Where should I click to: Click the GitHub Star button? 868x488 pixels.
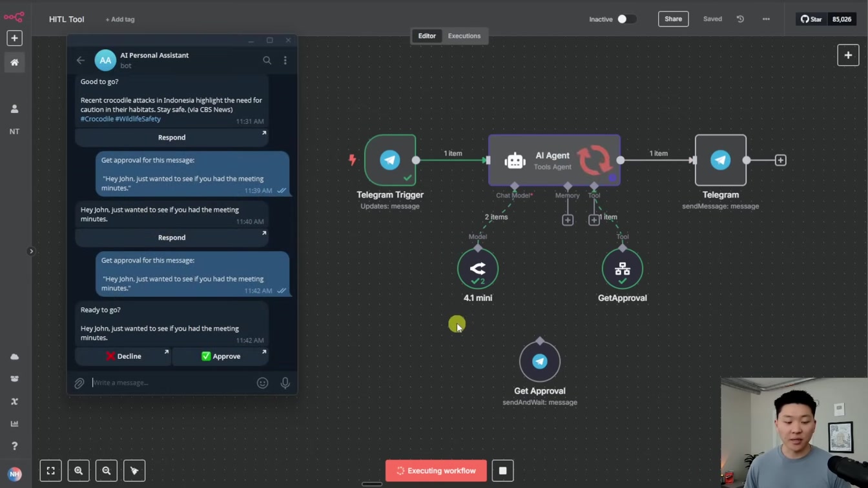point(811,19)
